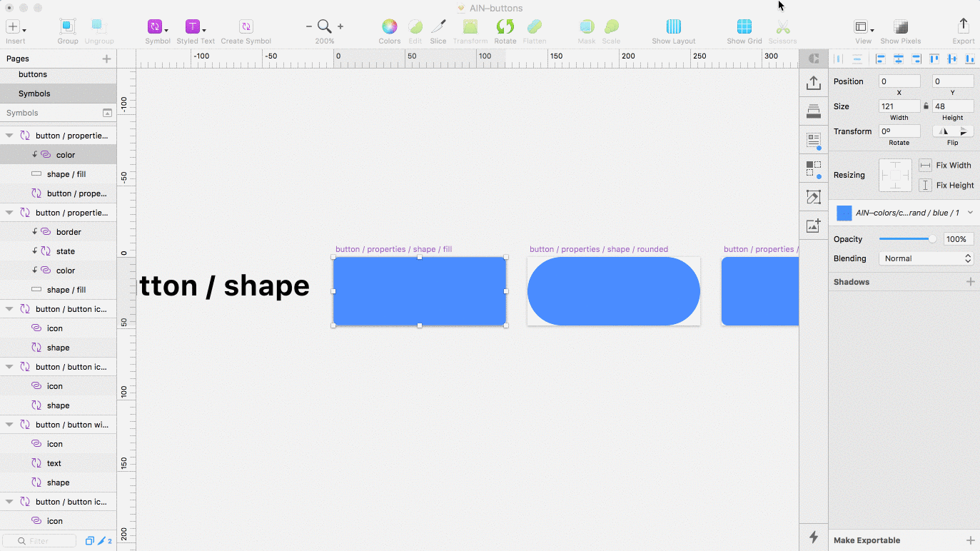This screenshot has width=980, height=551.
Task: Click the upload-arrow icon in side strip
Action: click(x=814, y=84)
